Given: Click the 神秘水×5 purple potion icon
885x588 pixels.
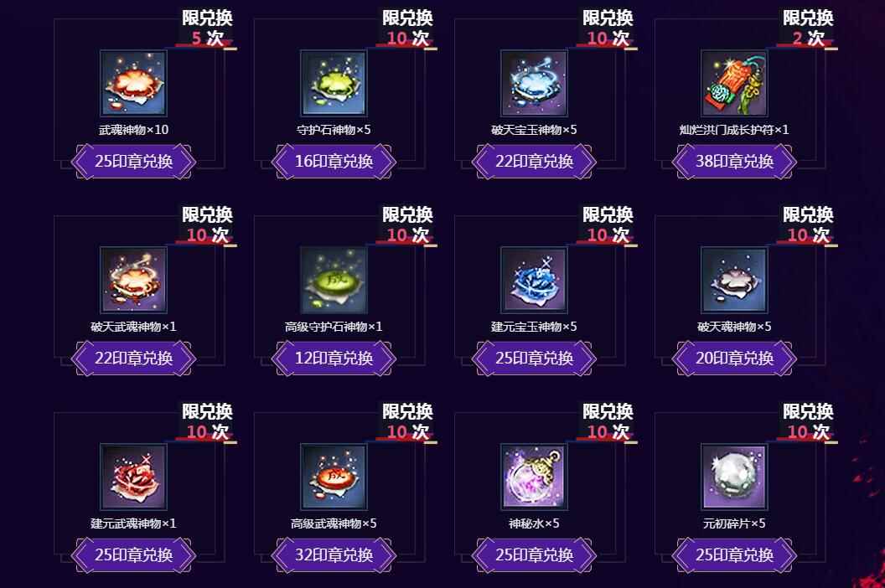Looking at the screenshot, I should [534, 477].
